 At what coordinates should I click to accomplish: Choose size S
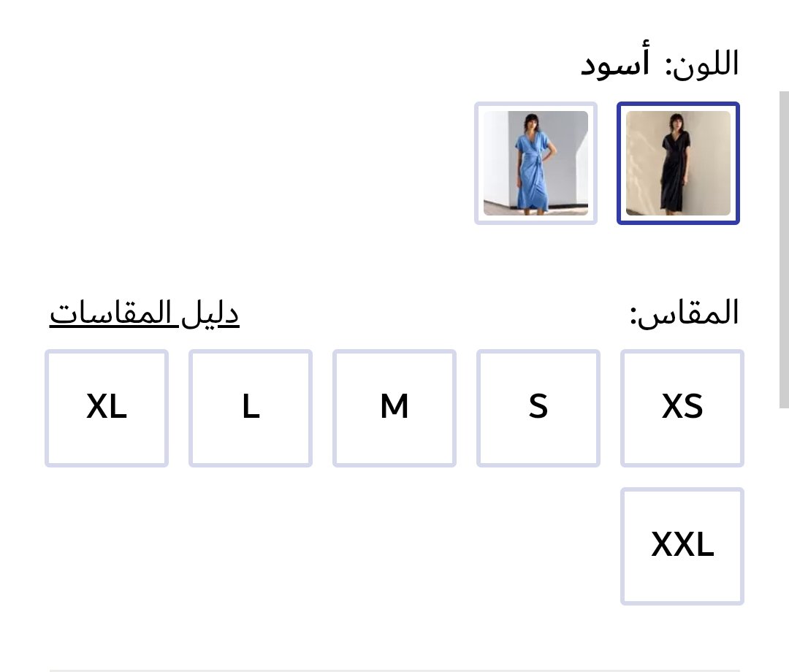[x=538, y=408]
